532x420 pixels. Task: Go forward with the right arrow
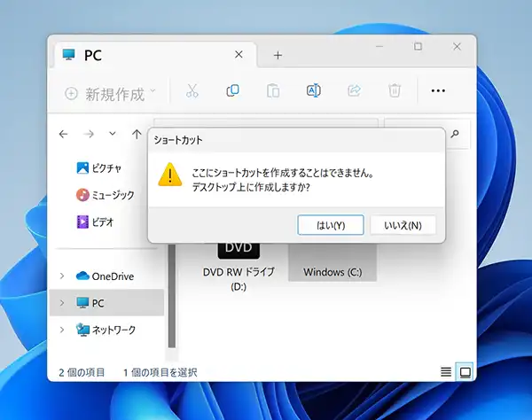89,134
